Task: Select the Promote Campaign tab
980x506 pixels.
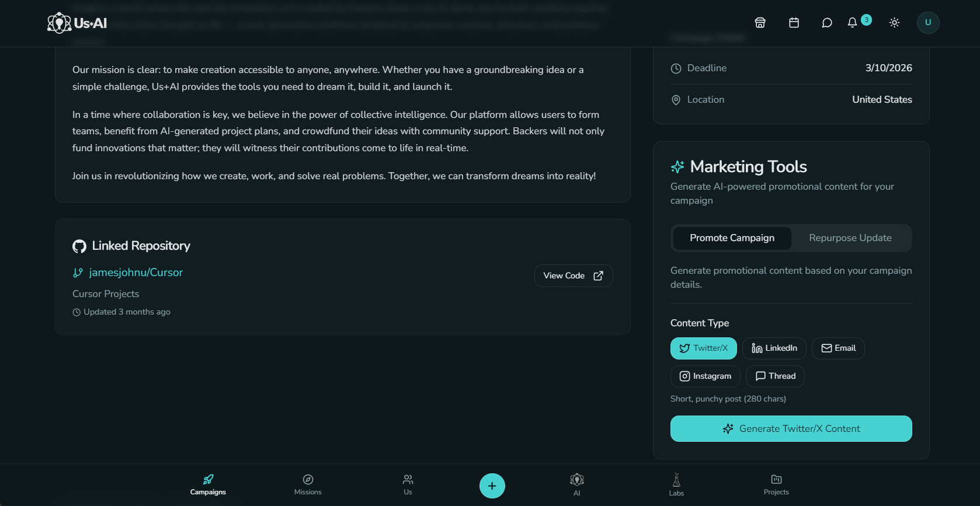Action: coord(732,238)
